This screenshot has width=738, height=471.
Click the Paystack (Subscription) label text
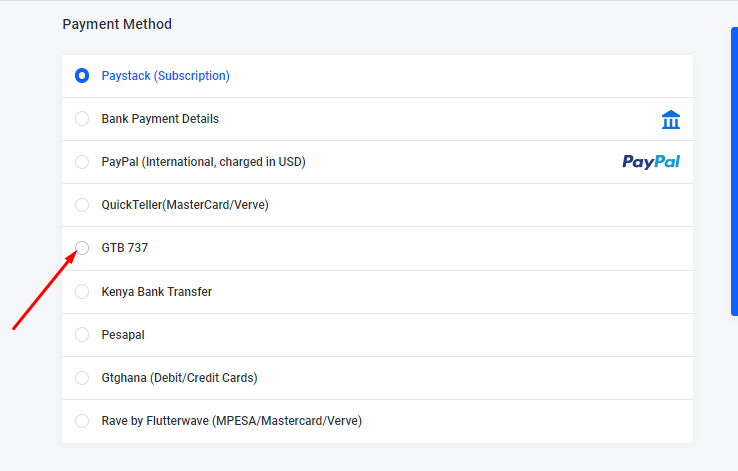166,76
